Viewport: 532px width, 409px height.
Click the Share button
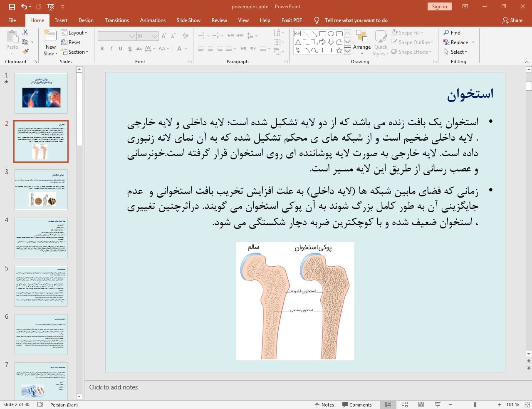tap(512, 20)
